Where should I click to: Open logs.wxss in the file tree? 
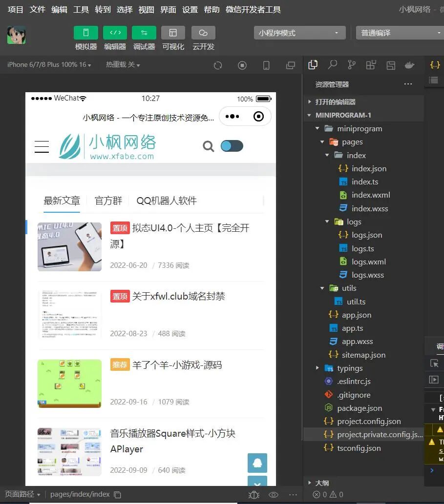[363, 275]
